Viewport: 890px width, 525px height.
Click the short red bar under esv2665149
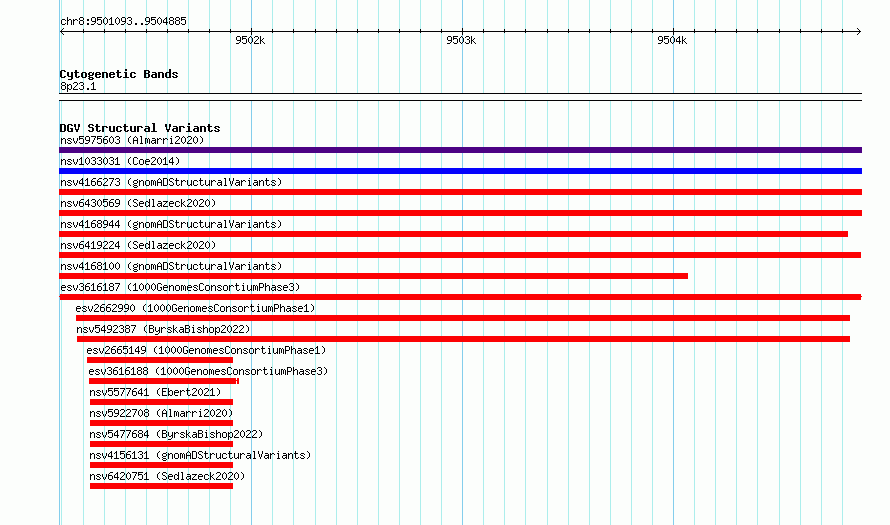pos(160,360)
